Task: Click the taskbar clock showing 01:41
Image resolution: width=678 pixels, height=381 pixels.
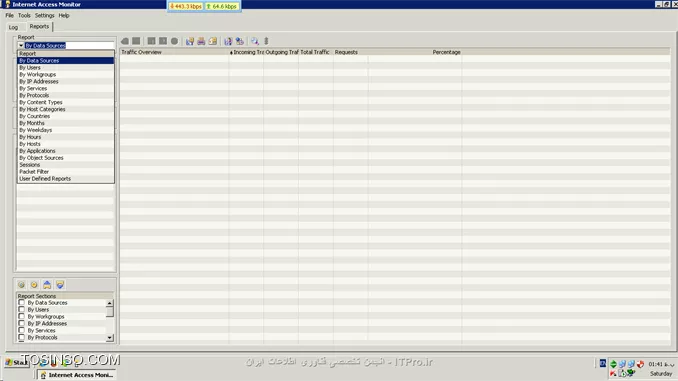Action: point(661,364)
